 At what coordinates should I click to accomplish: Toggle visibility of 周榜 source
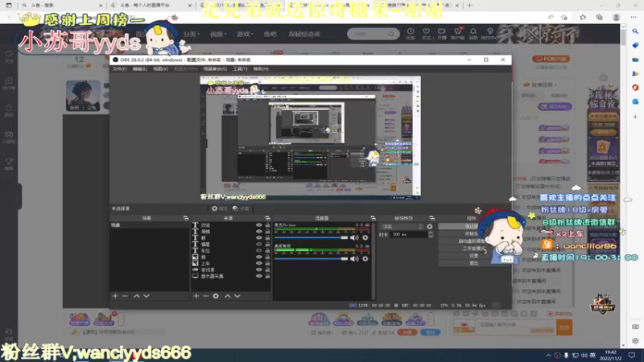(258, 232)
